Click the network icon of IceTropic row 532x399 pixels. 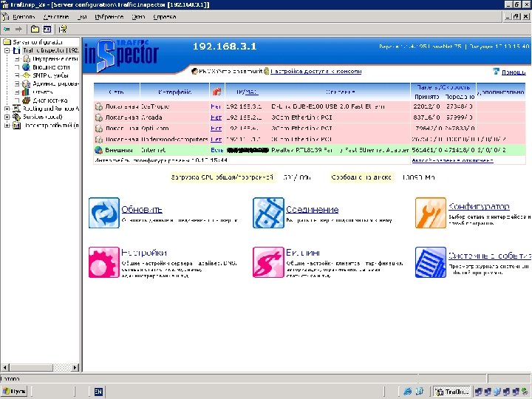coord(99,106)
